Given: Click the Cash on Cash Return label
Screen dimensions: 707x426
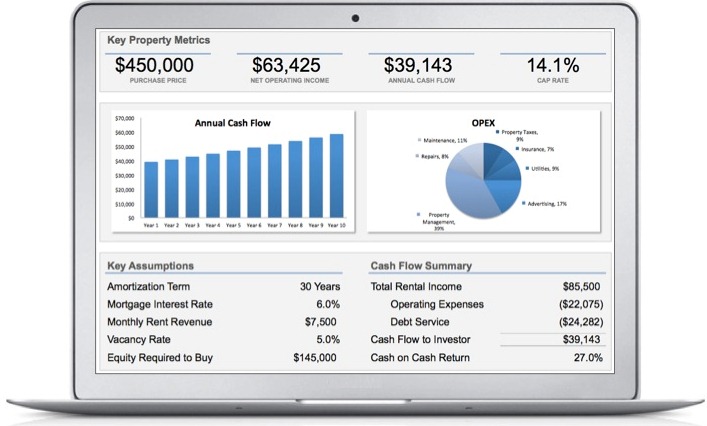Looking at the screenshot, I should pyautogui.click(x=420, y=357).
